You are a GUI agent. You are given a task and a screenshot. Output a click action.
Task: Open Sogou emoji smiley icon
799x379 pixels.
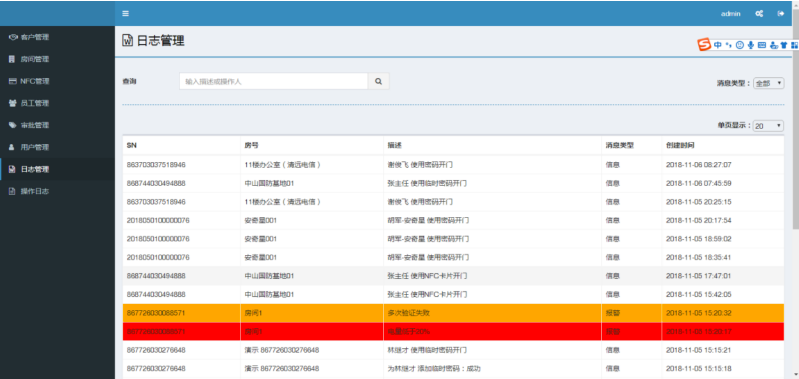point(740,45)
